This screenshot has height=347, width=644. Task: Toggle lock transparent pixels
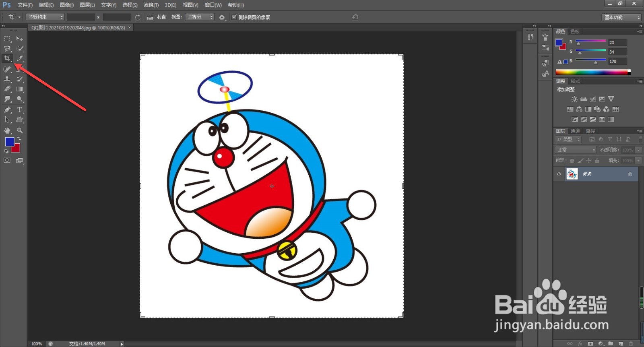coord(572,161)
